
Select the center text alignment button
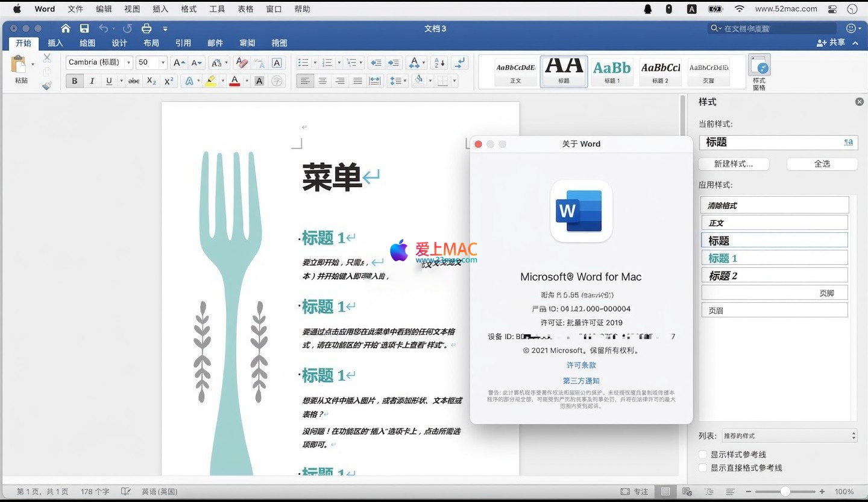pyautogui.click(x=323, y=81)
